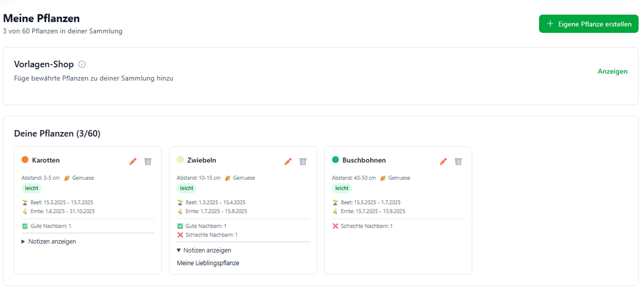Click the info icon beside Vorlagen-Shop
Viewport: 644px width, 301px height.
(x=82, y=64)
